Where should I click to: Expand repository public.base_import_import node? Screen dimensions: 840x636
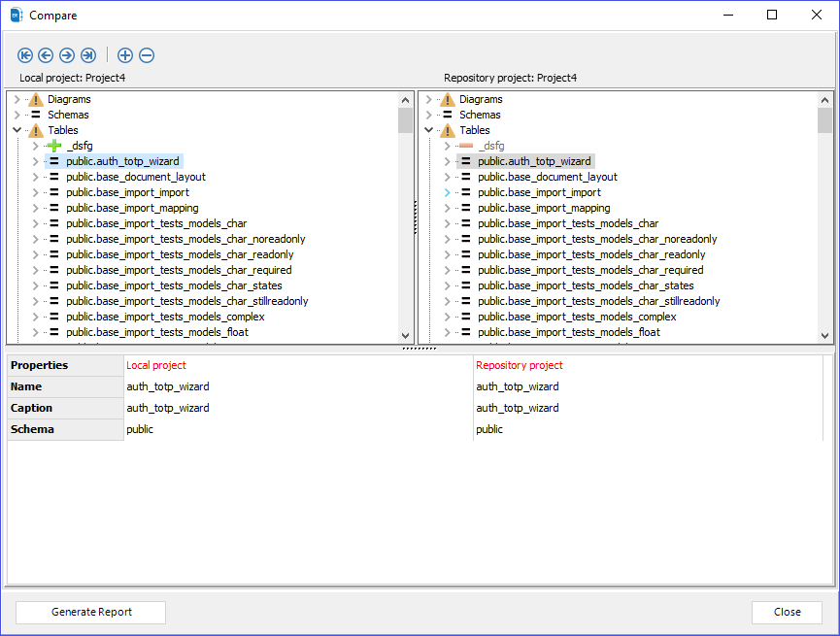pyautogui.click(x=448, y=192)
